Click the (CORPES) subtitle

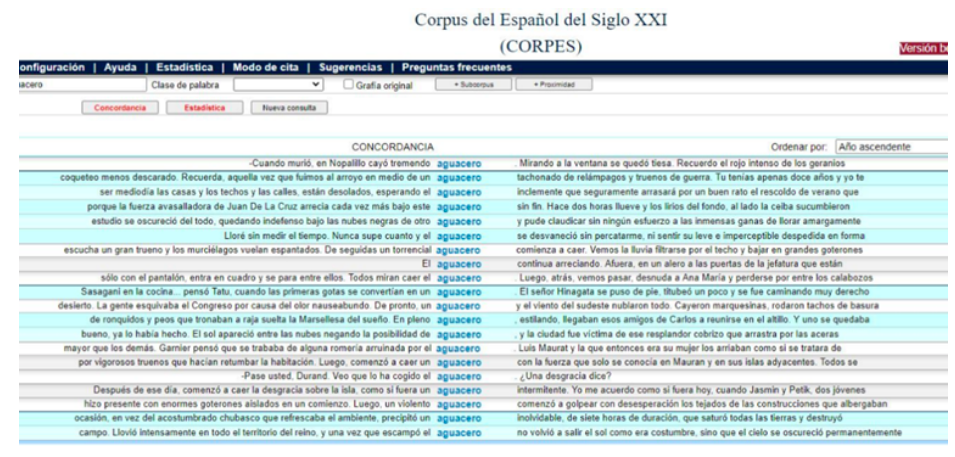tap(541, 46)
